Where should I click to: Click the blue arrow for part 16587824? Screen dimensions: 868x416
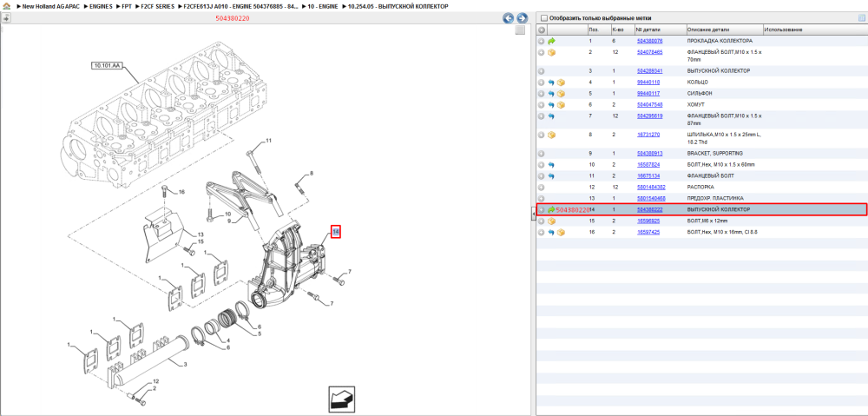(551, 164)
